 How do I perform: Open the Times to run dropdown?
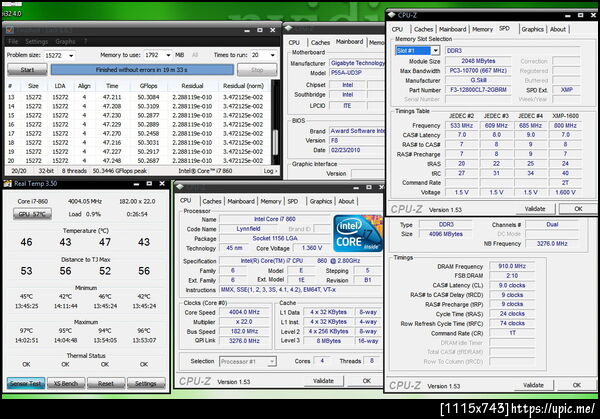272,55
